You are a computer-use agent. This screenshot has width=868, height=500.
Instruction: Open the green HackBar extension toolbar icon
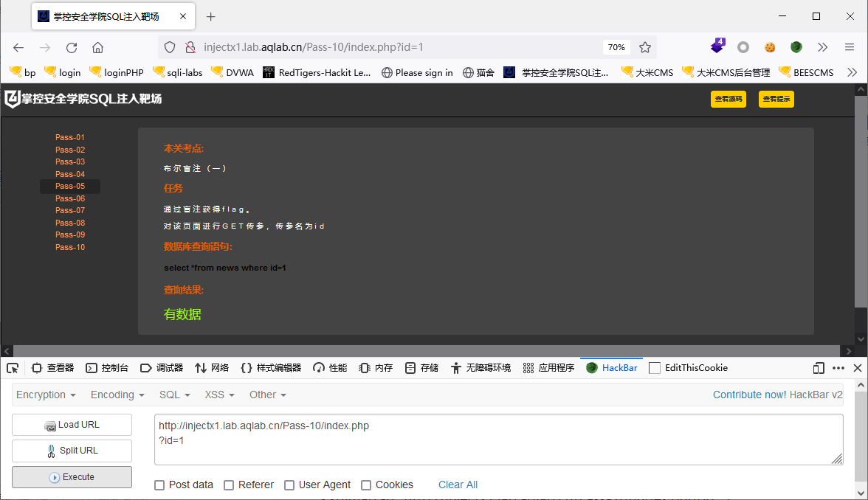(796, 47)
